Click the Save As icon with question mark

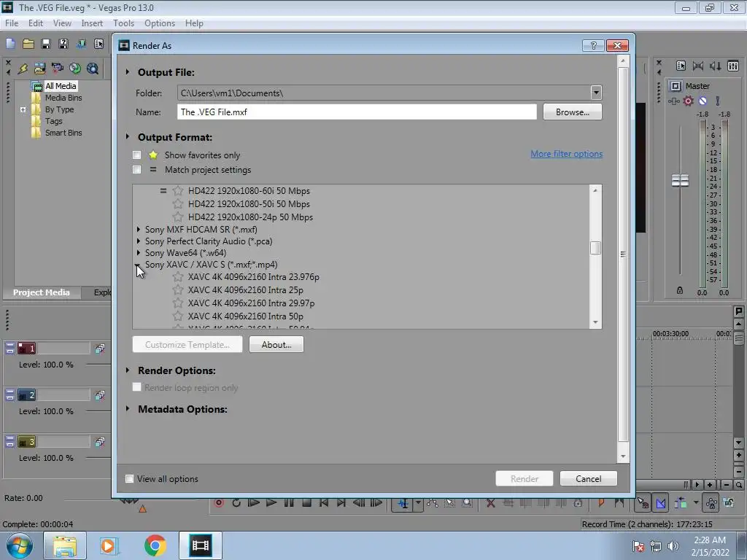point(63,44)
